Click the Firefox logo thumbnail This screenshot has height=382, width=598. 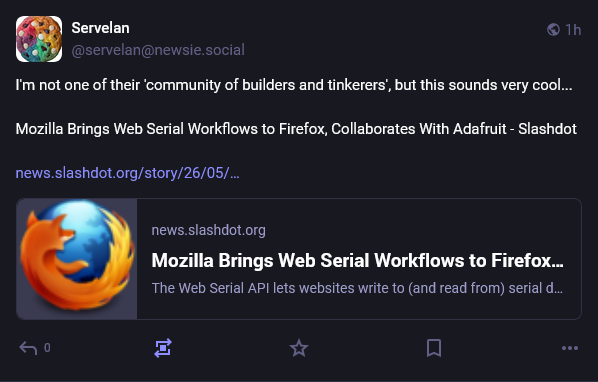coord(77,259)
